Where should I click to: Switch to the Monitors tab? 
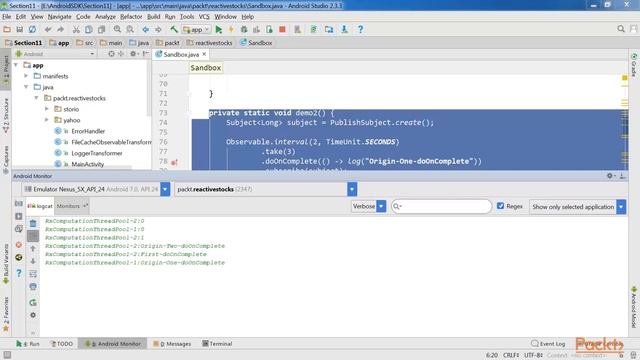click(72, 206)
